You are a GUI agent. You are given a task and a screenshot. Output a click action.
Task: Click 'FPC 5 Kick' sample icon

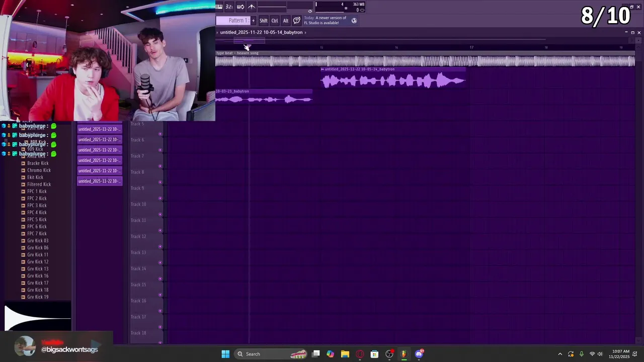pos(23,220)
